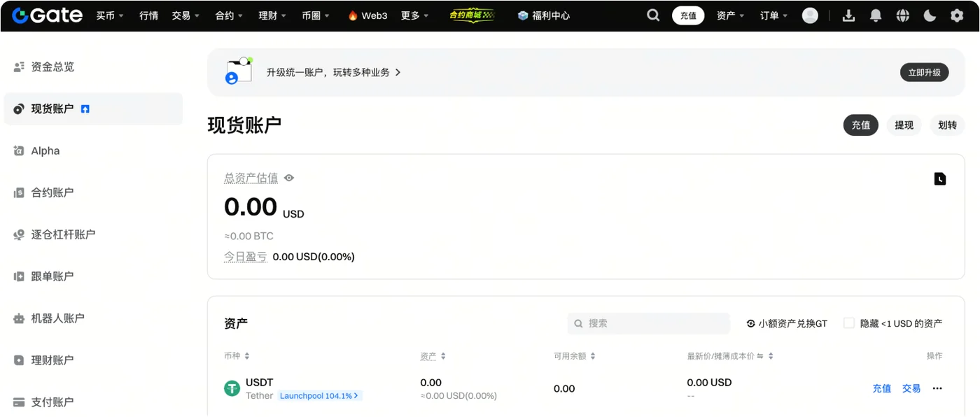Click the Gate logo
The height and width of the screenshot is (417, 980).
pos(47,15)
